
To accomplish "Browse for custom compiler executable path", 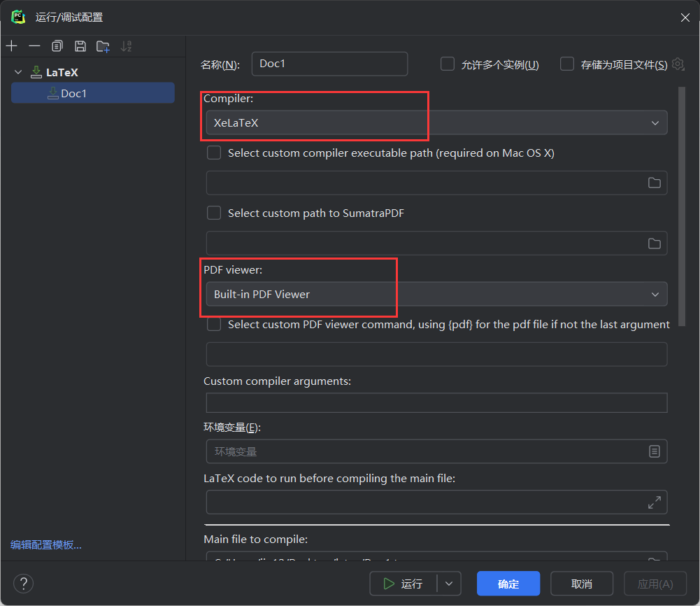I will coord(654,183).
